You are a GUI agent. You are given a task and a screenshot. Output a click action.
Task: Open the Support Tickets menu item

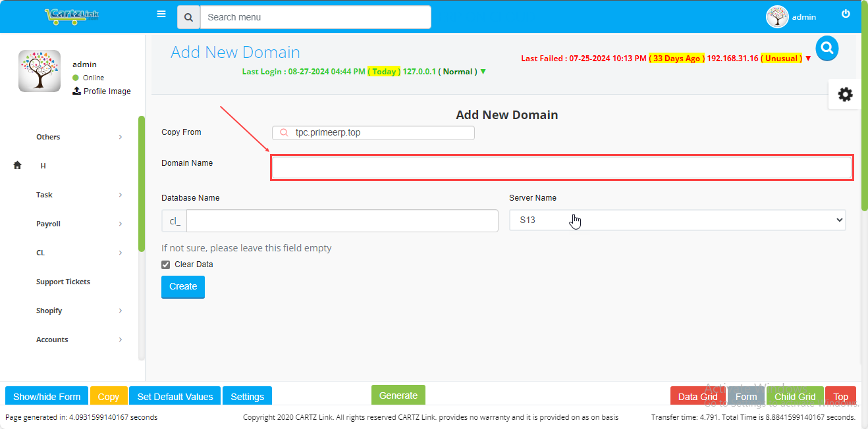(x=63, y=282)
